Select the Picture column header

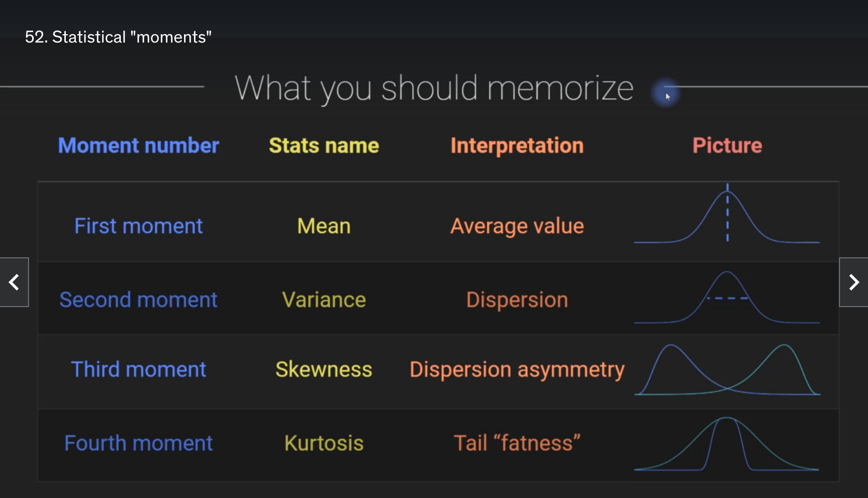click(x=727, y=146)
